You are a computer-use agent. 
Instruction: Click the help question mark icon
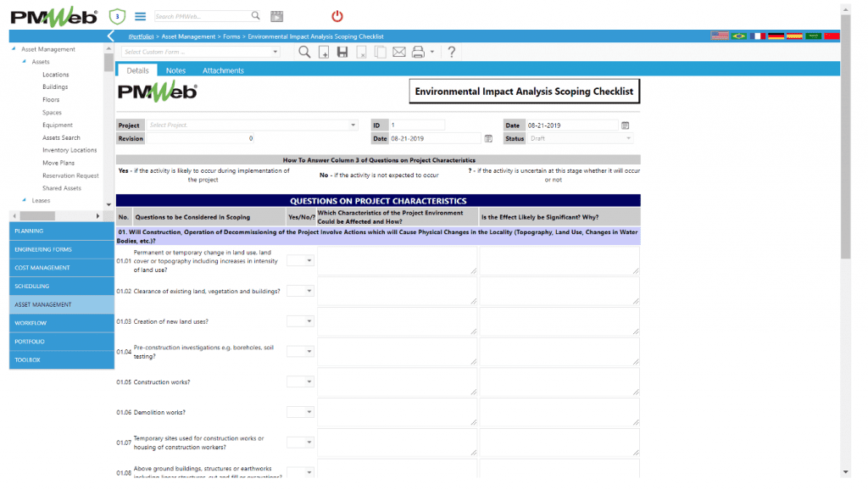tap(452, 52)
